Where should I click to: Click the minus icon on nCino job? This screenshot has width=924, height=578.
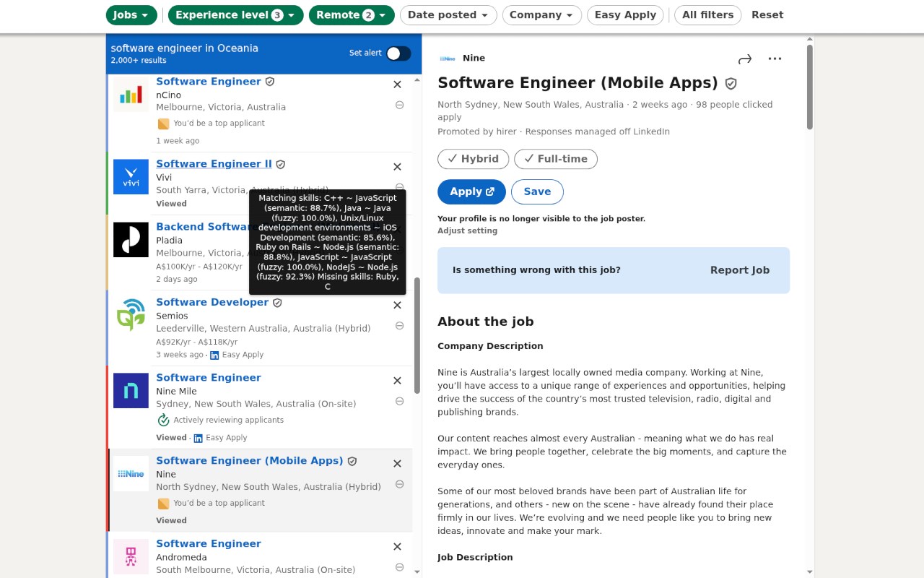click(x=399, y=105)
